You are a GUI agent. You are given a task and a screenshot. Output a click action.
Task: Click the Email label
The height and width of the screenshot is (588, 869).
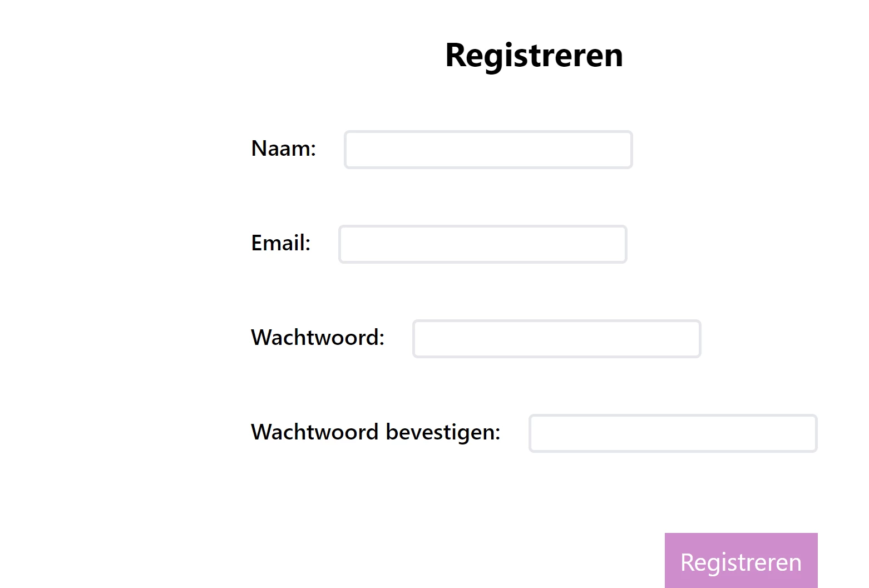[280, 243]
